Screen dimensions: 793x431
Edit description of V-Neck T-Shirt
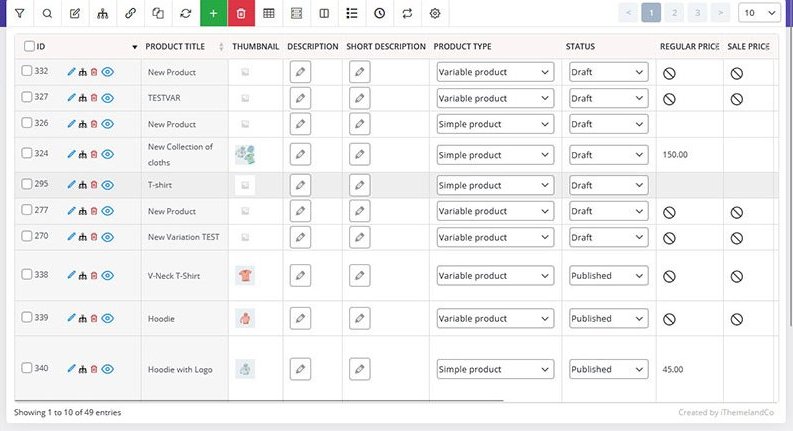(299, 275)
